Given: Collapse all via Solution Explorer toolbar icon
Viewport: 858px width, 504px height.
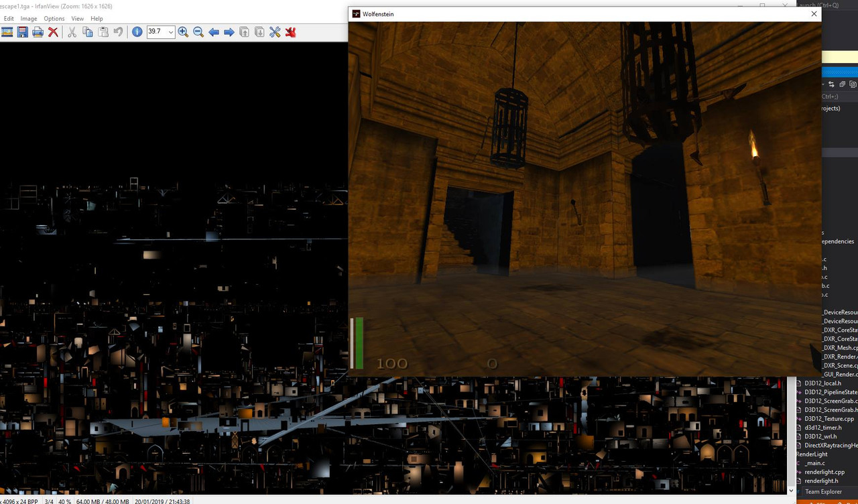Looking at the screenshot, I should click(x=842, y=84).
